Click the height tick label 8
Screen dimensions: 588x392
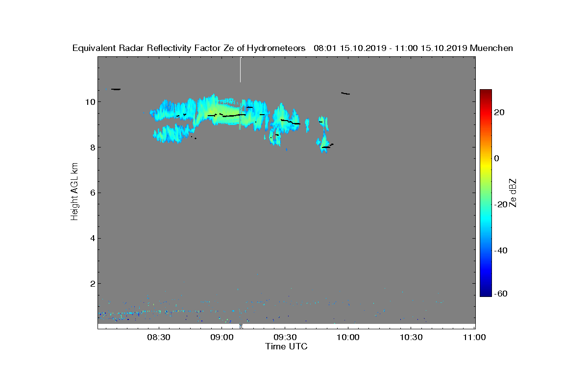click(x=92, y=147)
